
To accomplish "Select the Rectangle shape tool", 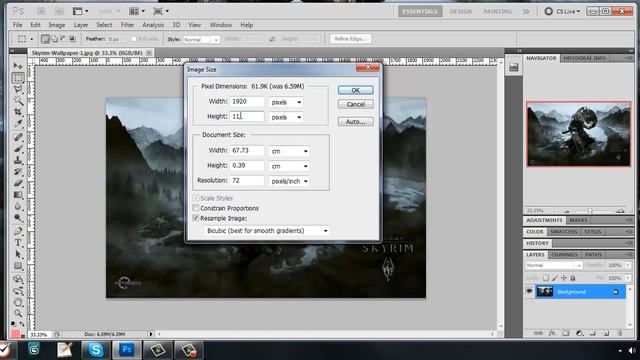I will point(18,266).
